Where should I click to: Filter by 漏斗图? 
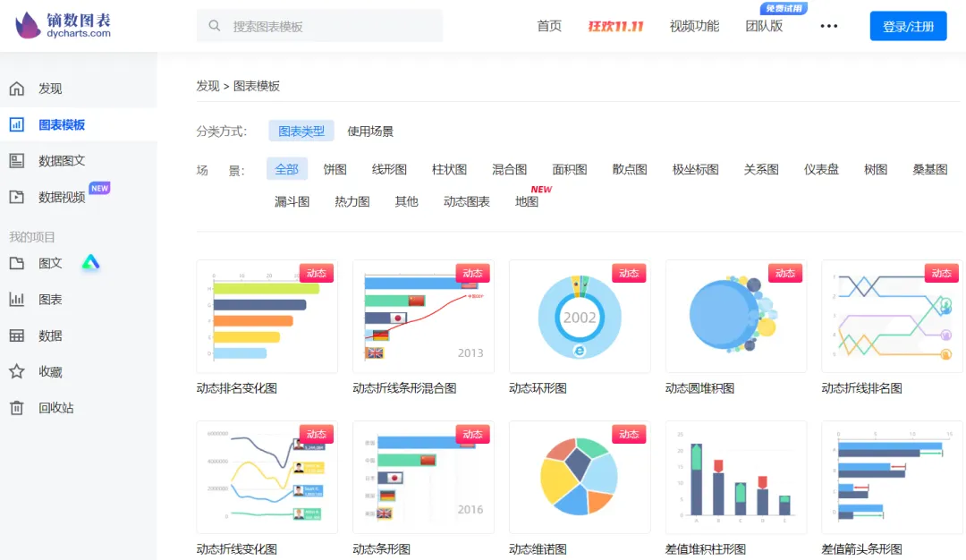[292, 201]
